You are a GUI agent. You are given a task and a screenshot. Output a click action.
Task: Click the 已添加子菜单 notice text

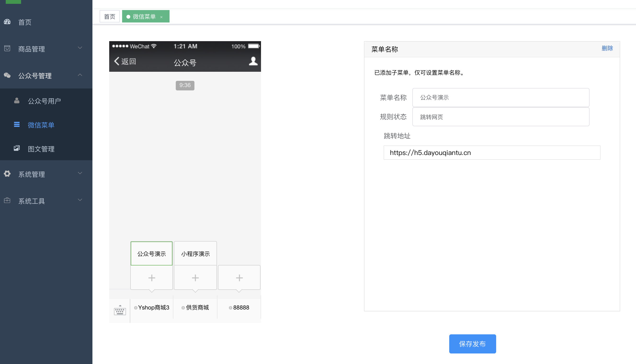point(420,72)
